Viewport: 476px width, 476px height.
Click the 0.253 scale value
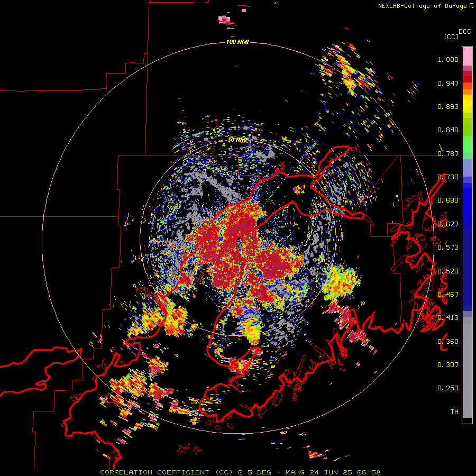[448, 388]
